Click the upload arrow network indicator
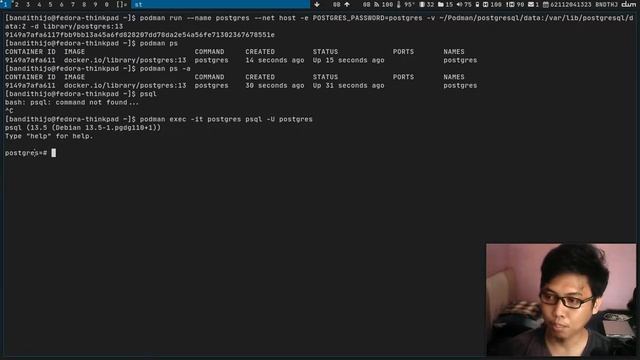 coord(347,4)
